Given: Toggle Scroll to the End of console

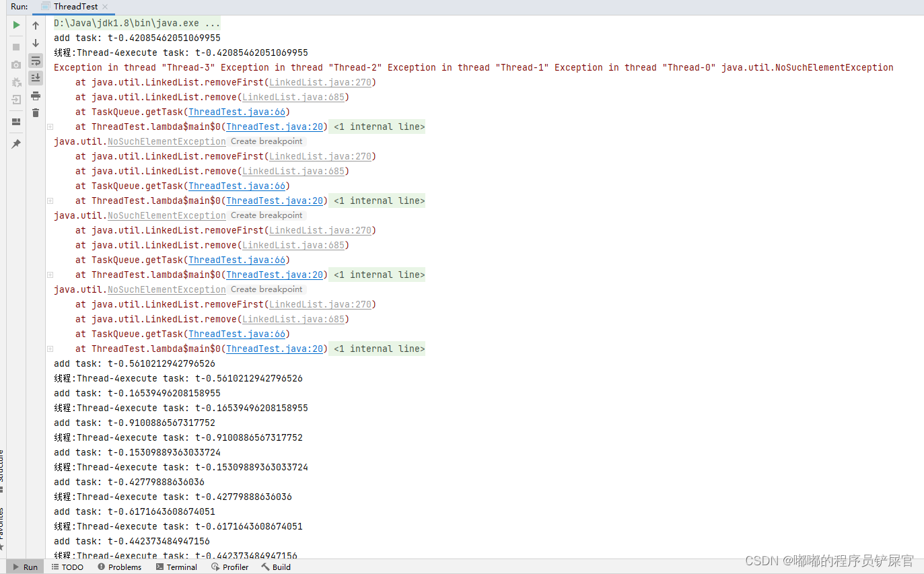Looking at the screenshot, I should 36,77.
